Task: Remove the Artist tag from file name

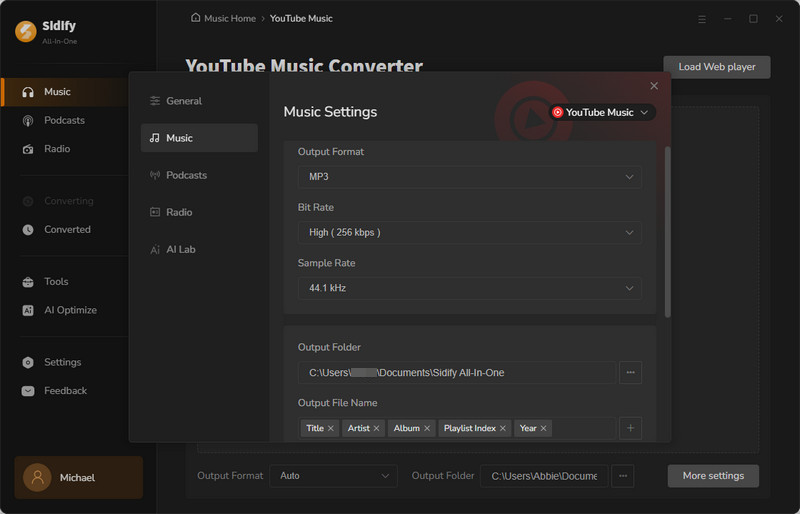Action: pos(377,428)
